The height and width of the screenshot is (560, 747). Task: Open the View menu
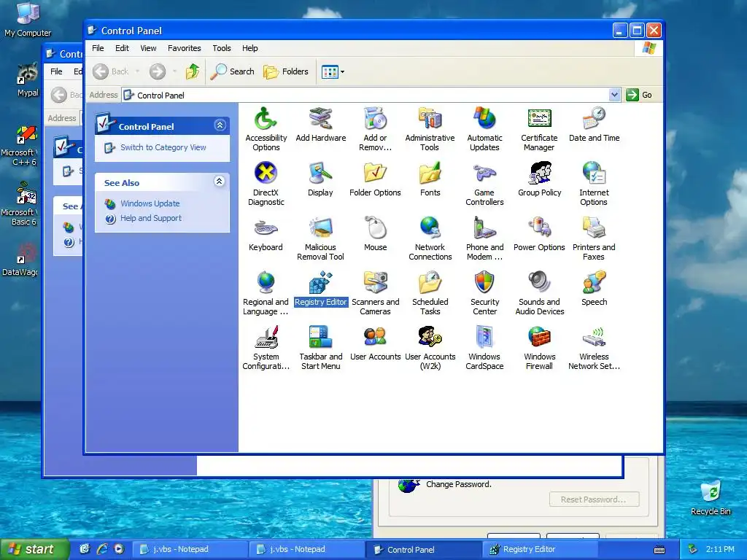point(148,48)
